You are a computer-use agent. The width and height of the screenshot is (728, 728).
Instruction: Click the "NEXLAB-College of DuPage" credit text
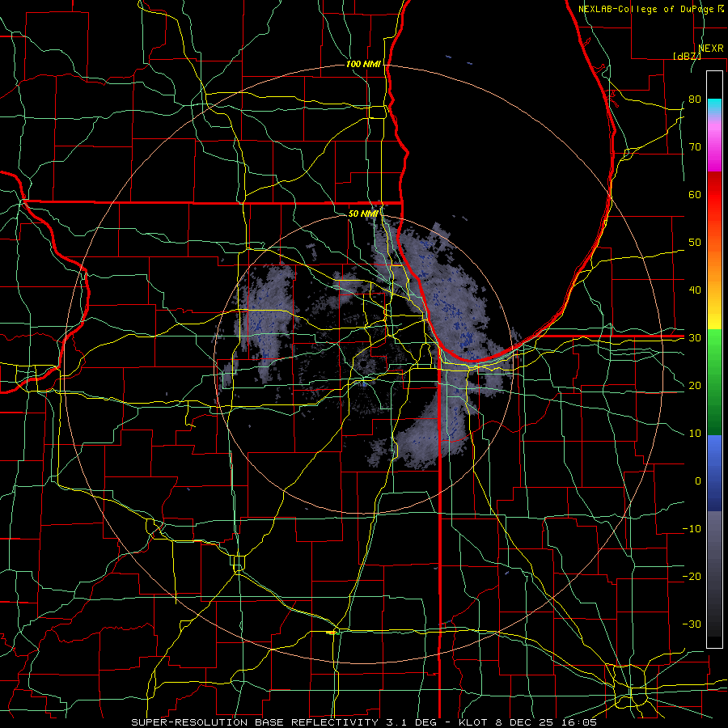(646, 9)
